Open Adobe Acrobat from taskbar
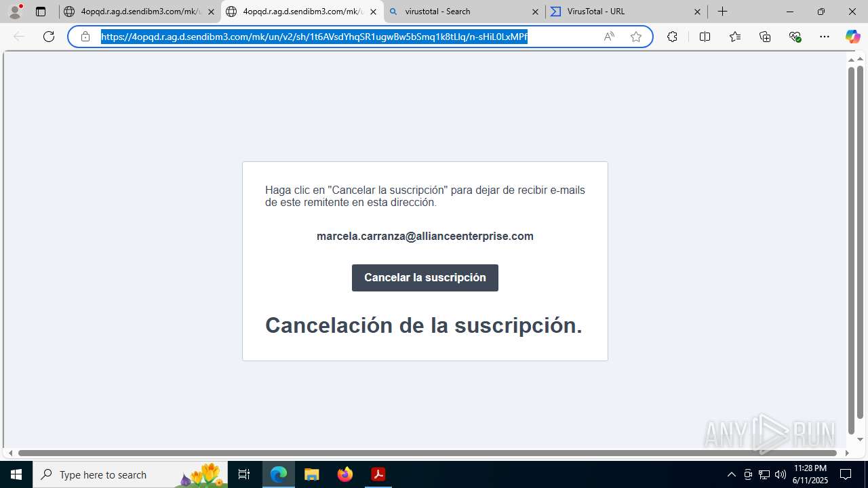Screen dimensions: 868x488 (x=378, y=474)
